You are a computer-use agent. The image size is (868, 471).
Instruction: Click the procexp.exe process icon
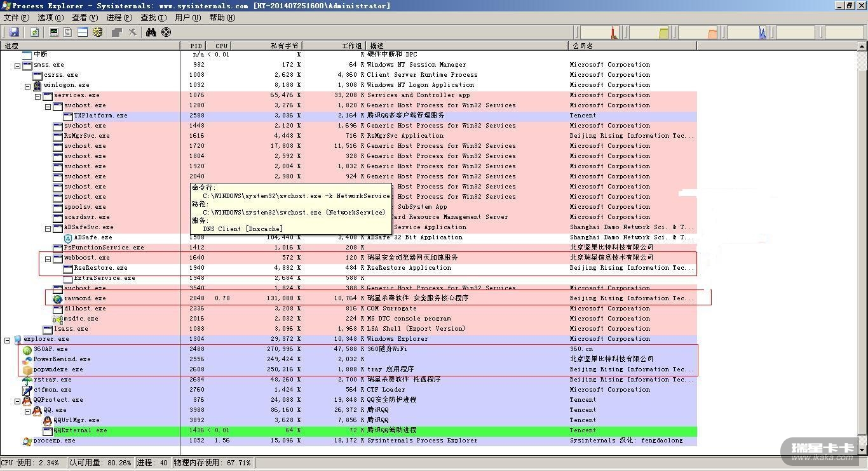click(27, 441)
